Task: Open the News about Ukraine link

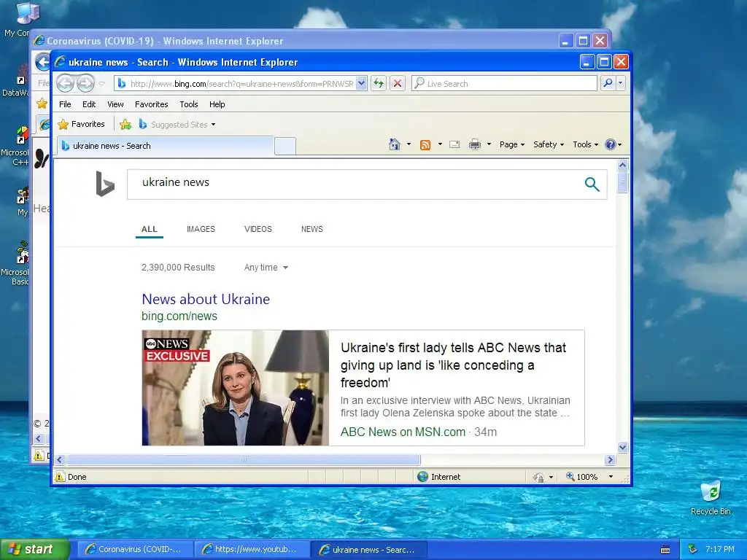Action: coord(206,299)
